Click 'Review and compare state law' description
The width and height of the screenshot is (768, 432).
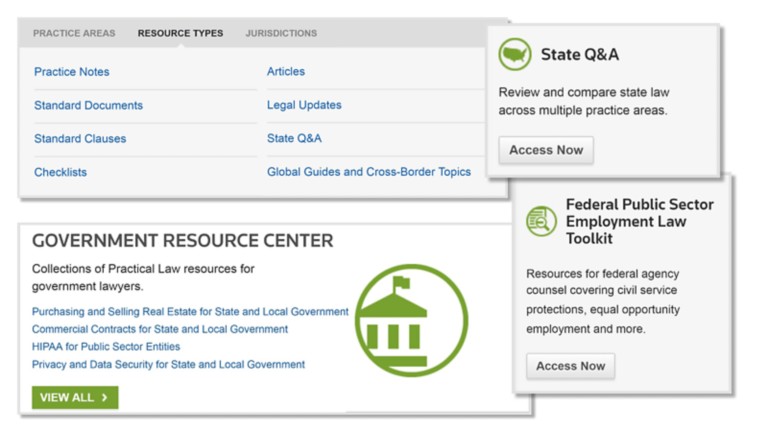point(584,101)
